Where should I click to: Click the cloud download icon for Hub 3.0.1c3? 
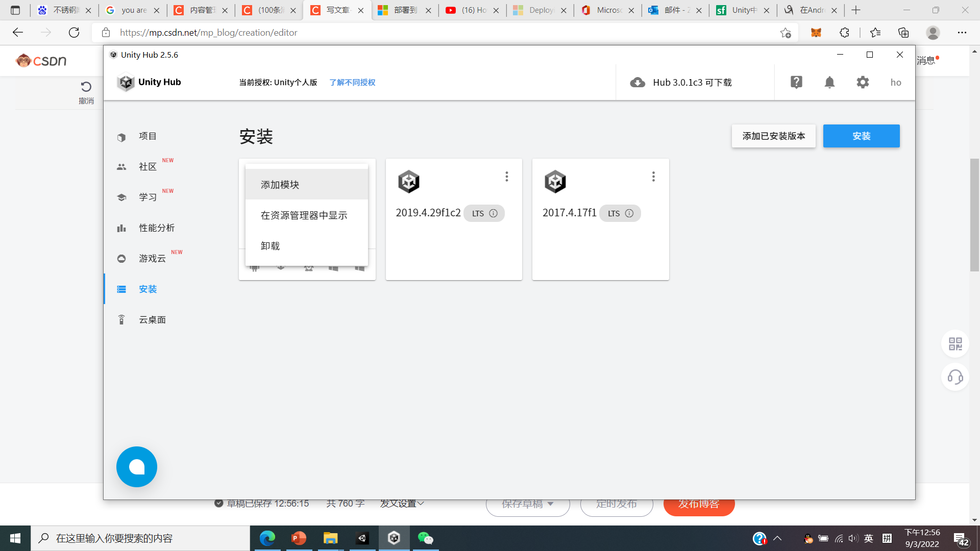pos(638,82)
